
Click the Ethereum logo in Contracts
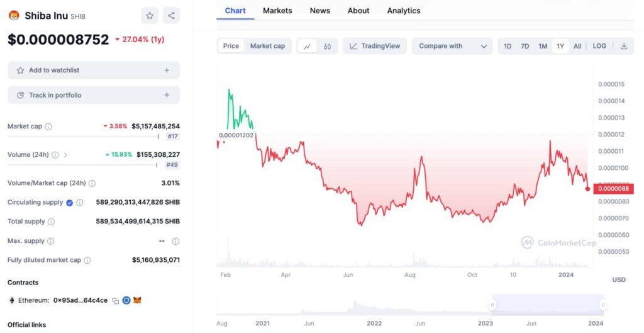tap(12, 300)
